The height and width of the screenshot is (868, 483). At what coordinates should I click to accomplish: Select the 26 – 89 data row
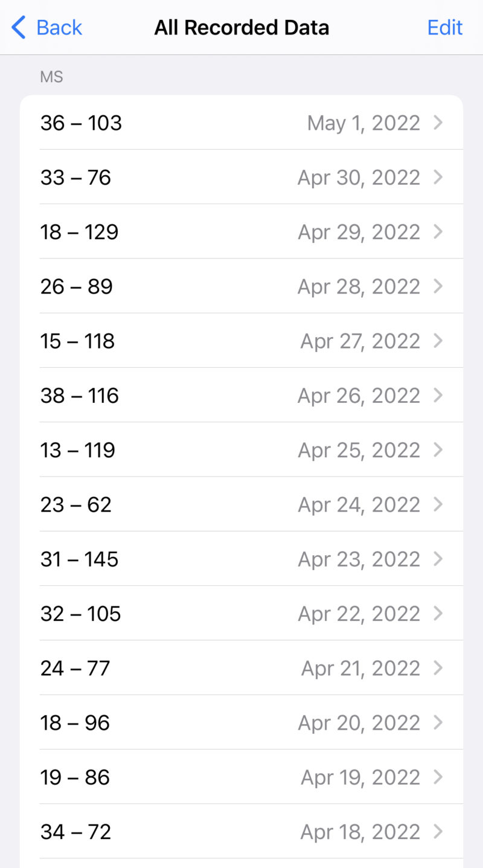(x=241, y=286)
